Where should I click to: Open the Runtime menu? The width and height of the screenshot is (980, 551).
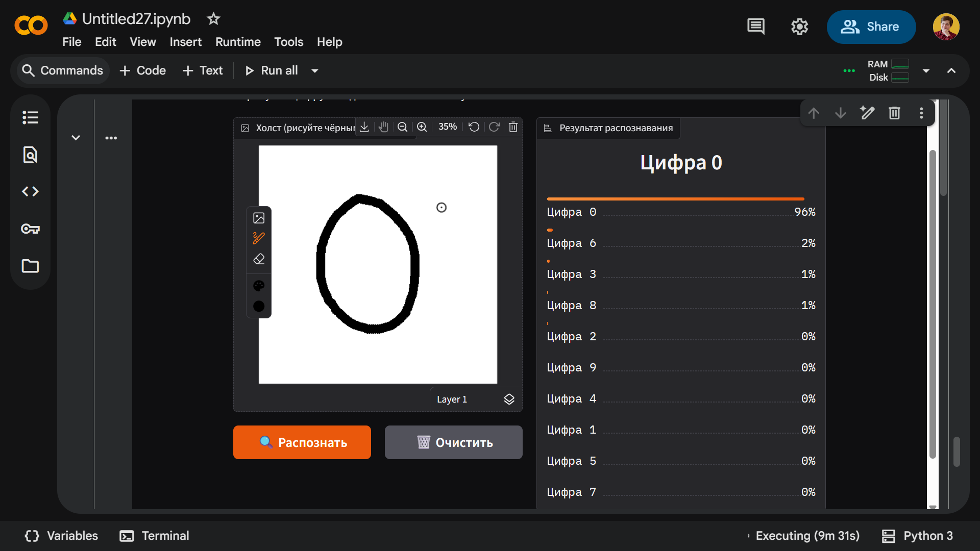(238, 42)
